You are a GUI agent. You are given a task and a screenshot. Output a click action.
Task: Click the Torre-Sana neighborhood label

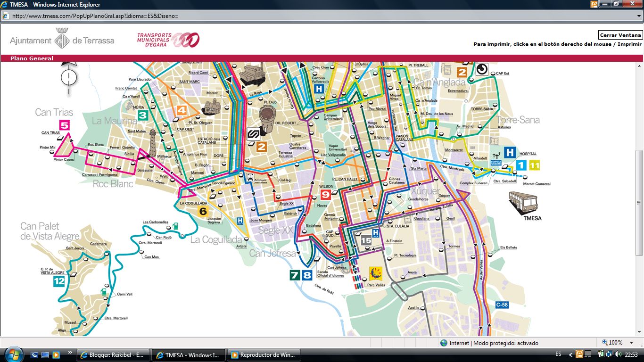pos(518,120)
